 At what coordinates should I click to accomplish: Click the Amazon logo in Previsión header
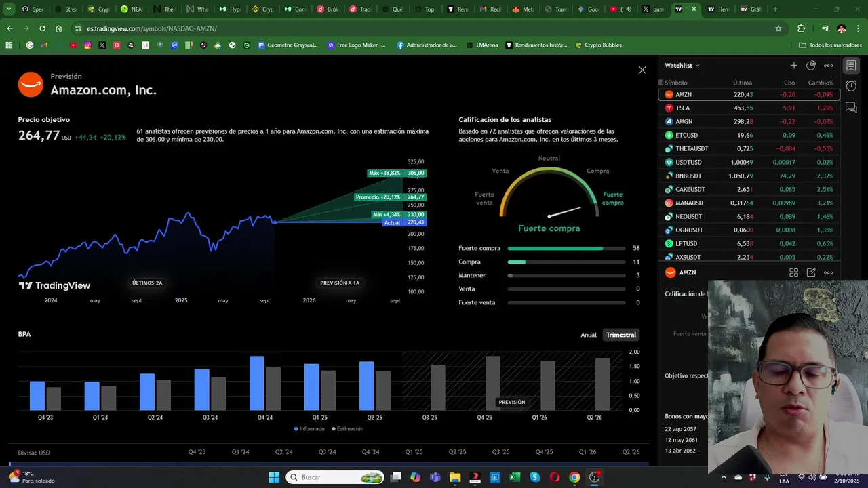(31, 85)
